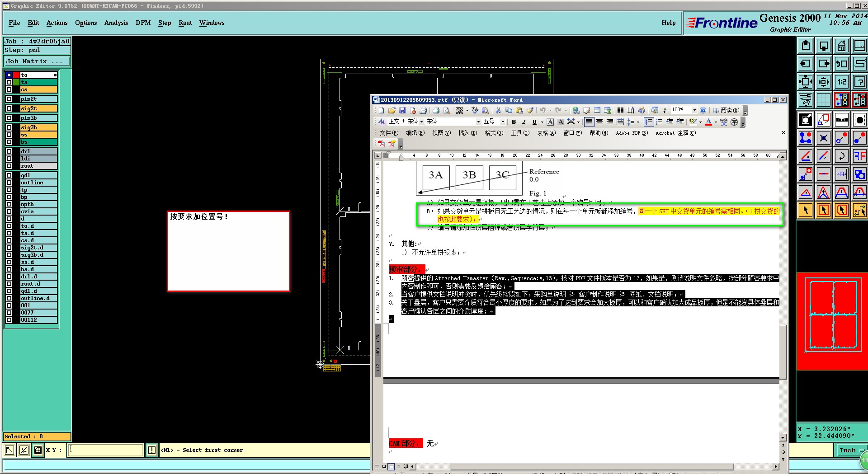Click the mirror F tool icon
This screenshot has height=474, width=868.
coord(859,156)
